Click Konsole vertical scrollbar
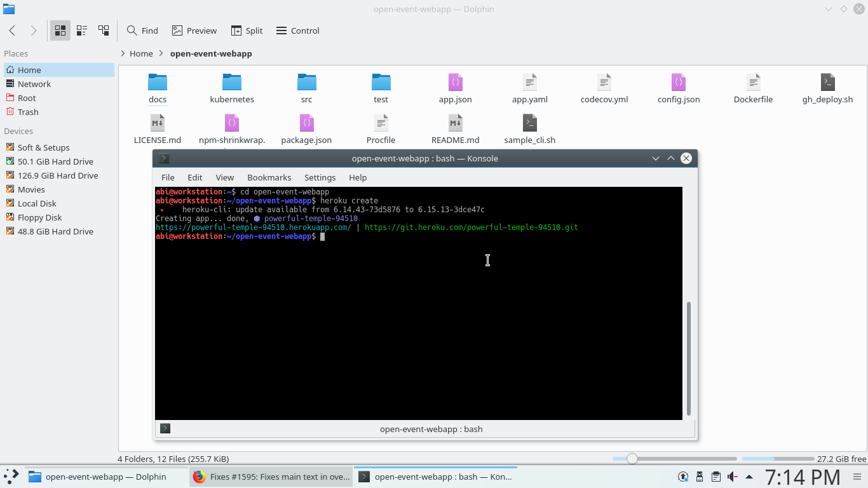Image resolution: width=868 pixels, height=488 pixels. 689,359
